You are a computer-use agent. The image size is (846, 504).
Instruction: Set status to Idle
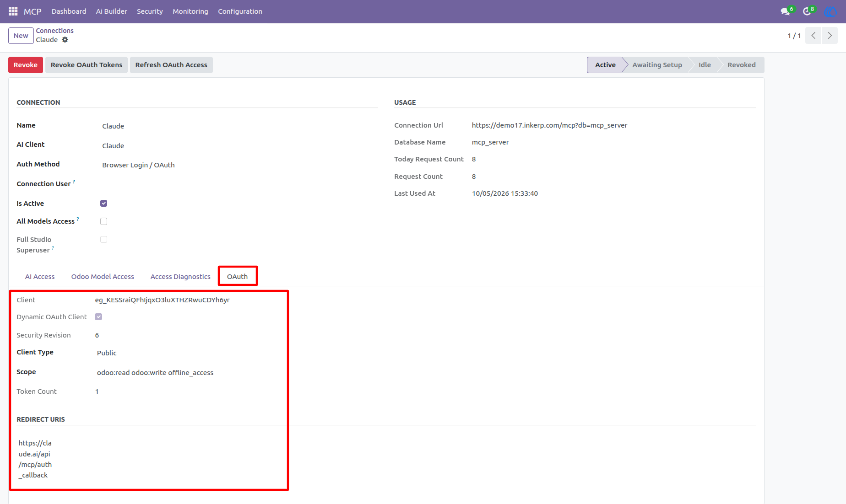(705, 65)
